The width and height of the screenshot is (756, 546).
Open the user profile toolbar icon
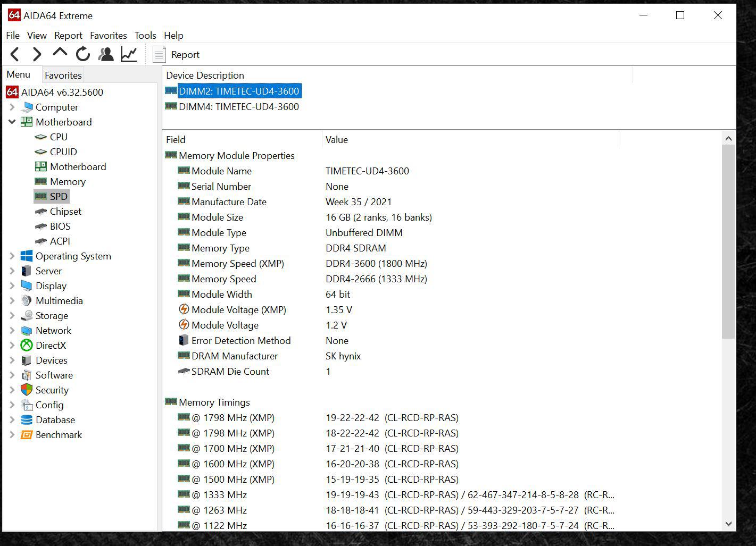coord(106,54)
